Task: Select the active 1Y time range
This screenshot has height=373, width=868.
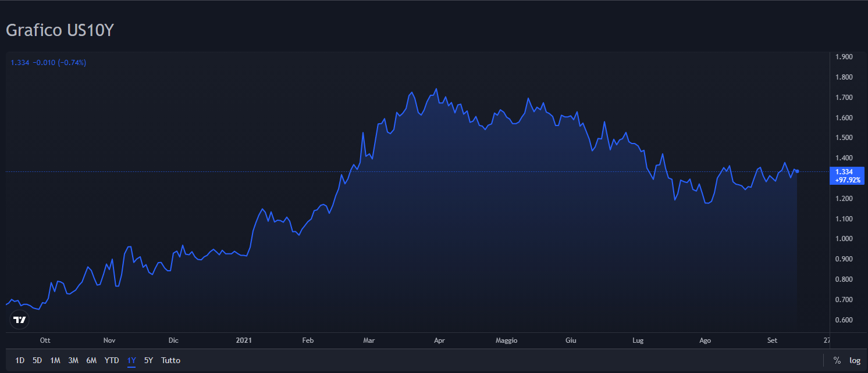Action: 131,360
